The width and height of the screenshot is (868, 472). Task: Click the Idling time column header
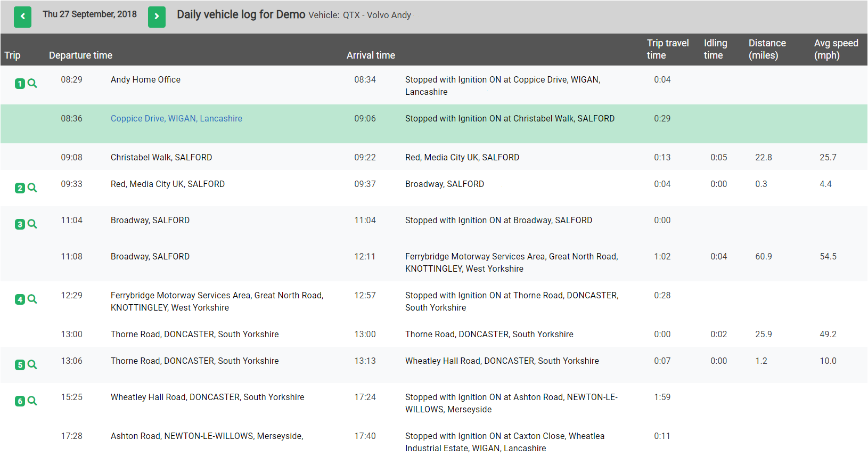(715, 49)
